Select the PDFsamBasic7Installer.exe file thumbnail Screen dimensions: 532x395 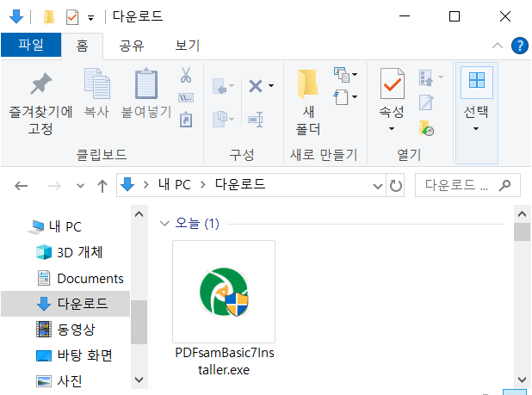224,292
